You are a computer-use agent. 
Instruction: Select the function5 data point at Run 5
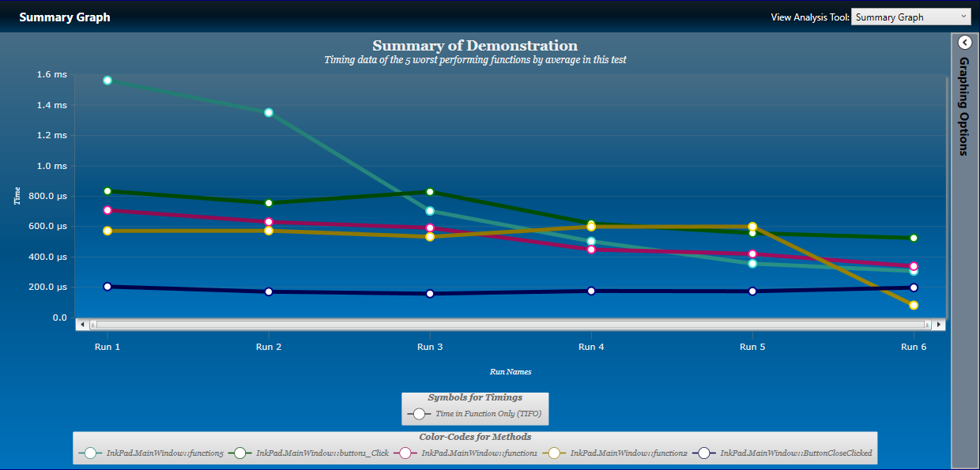pos(752,264)
